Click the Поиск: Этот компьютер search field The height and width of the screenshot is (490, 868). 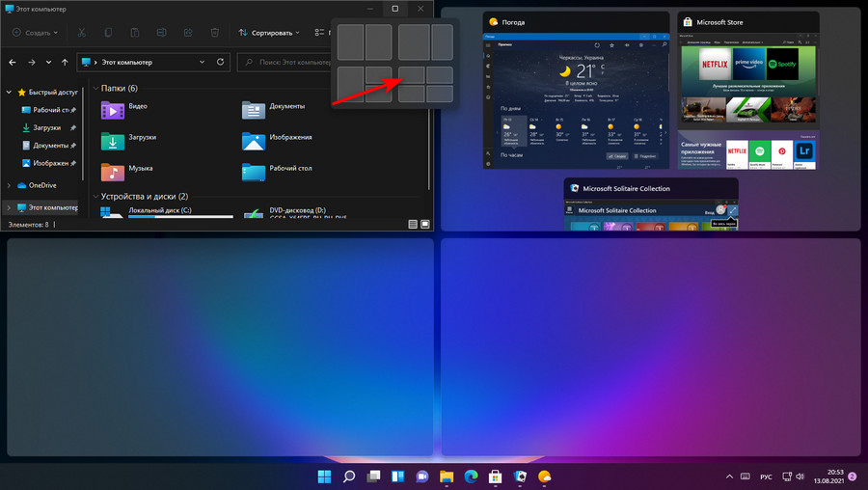pyautogui.click(x=285, y=62)
